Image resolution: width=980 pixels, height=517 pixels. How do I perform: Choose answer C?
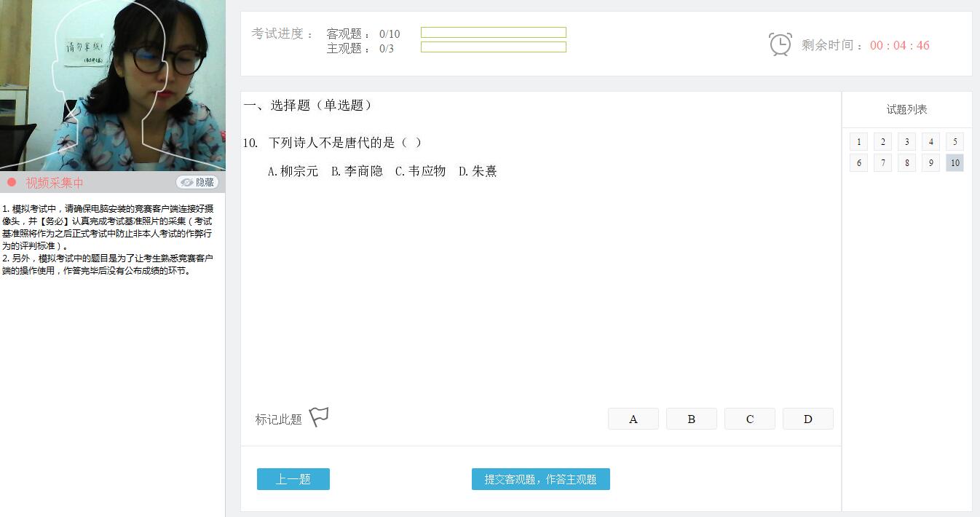point(750,419)
